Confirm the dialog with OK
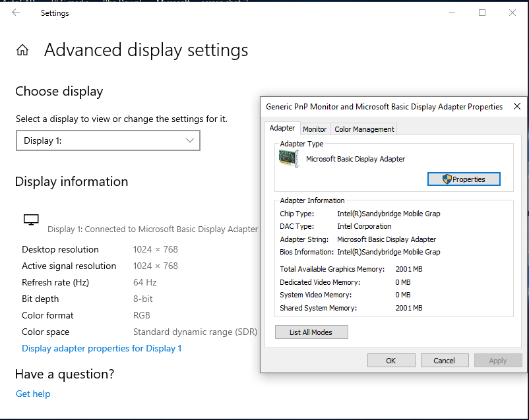This screenshot has width=529, height=420. (x=391, y=361)
